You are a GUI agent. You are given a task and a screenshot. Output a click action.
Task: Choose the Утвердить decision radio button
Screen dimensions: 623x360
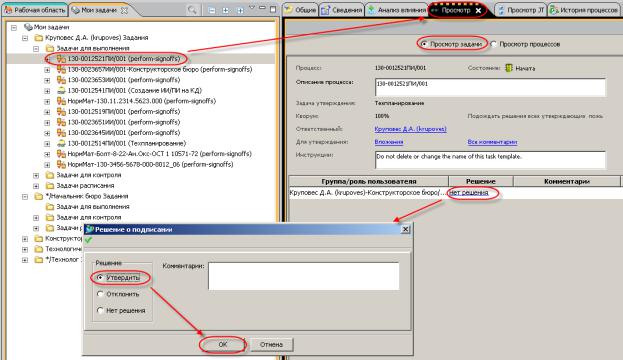click(100, 277)
